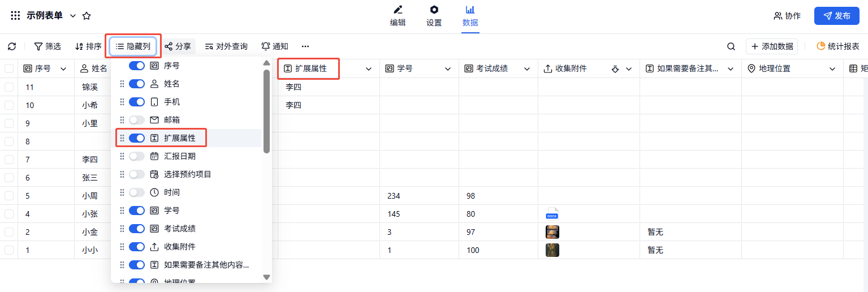Image resolution: width=868 pixels, height=292 pixels.
Task: Click the column list scrollbar down arrow
Action: click(267, 277)
